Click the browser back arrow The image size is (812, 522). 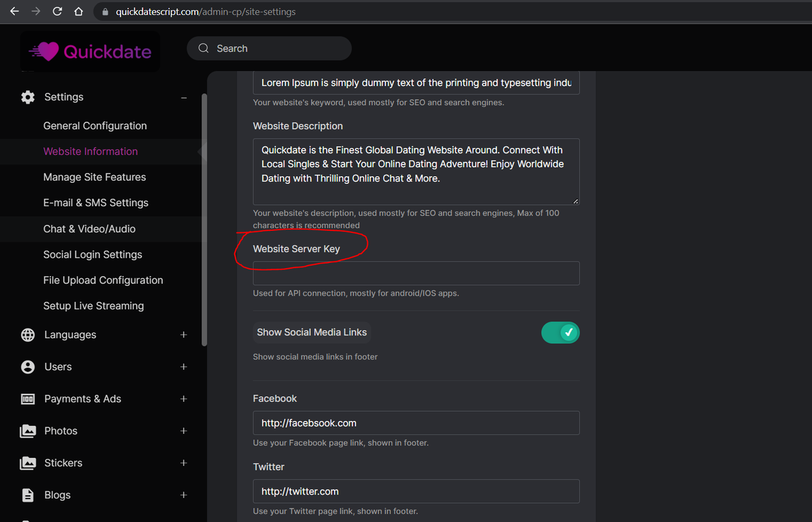[x=14, y=12]
